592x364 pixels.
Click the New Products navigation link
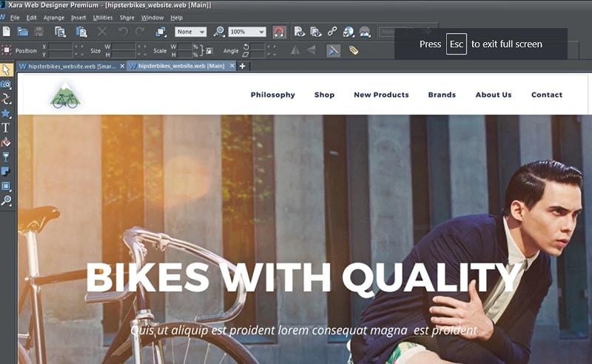tap(381, 95)
